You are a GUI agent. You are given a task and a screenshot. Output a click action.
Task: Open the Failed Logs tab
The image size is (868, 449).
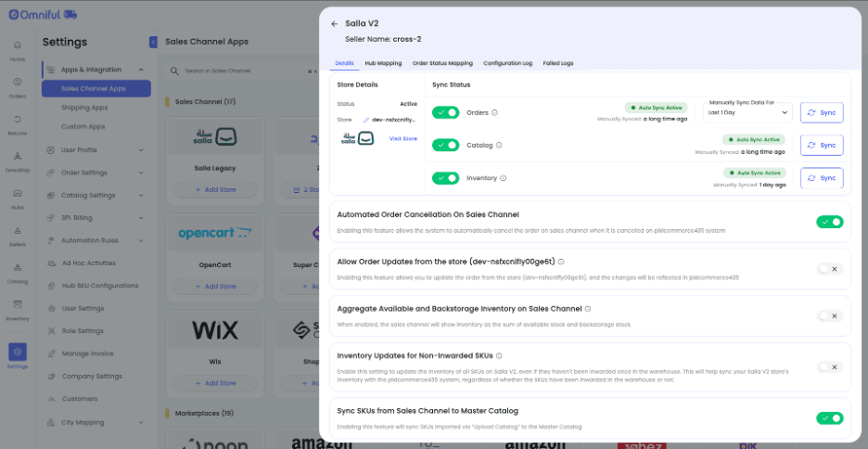558,63
